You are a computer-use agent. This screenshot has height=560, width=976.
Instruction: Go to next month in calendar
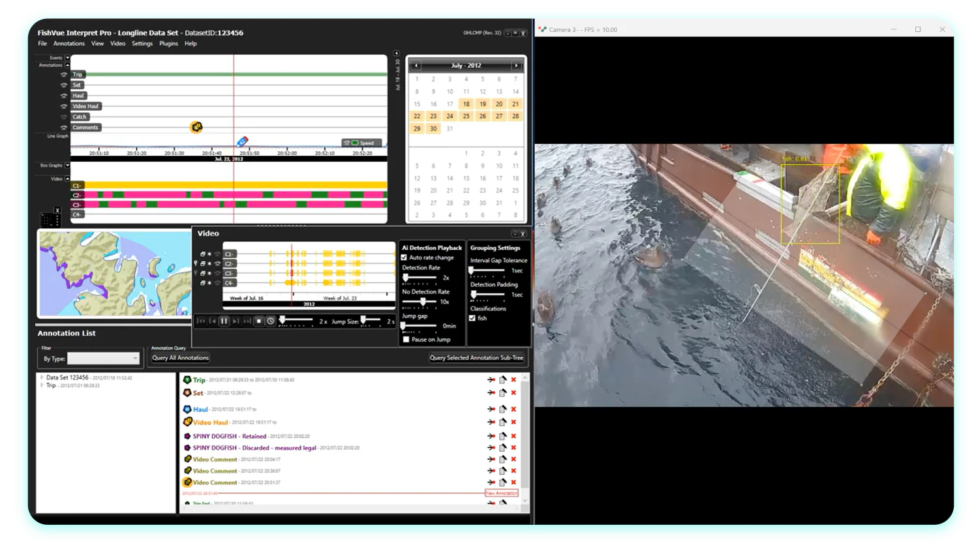click(x=516, y=65)
